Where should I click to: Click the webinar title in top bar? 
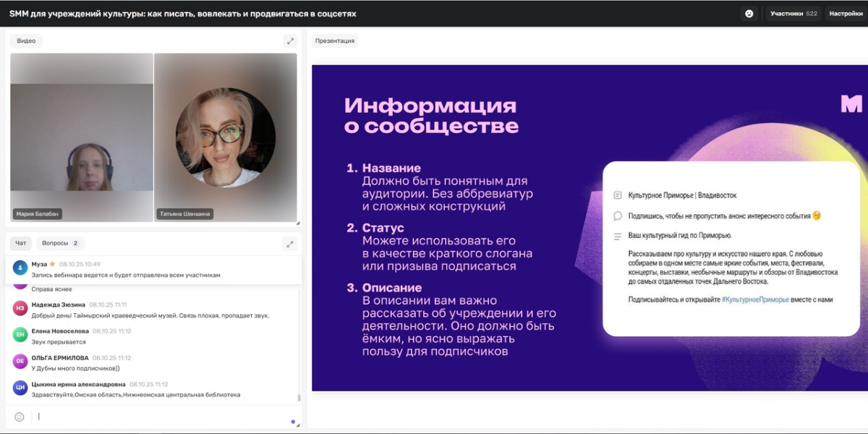[183, 13]
